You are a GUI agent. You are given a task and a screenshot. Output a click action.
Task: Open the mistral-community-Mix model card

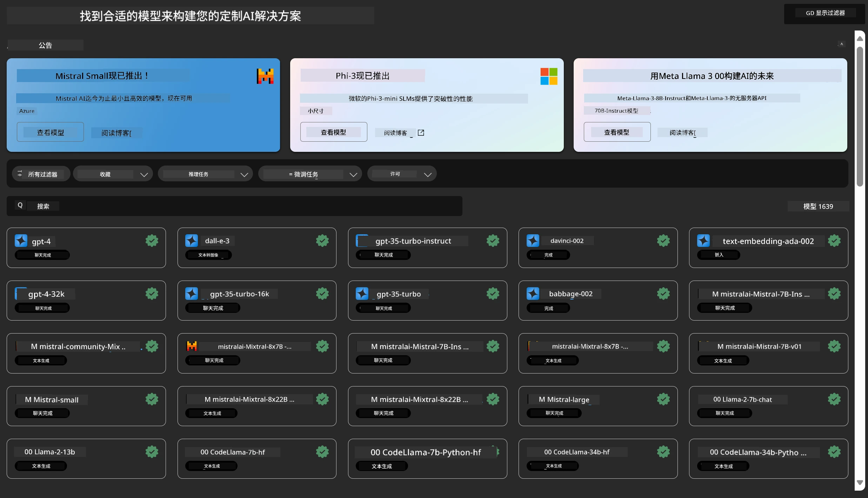click(x=86, y=353)
